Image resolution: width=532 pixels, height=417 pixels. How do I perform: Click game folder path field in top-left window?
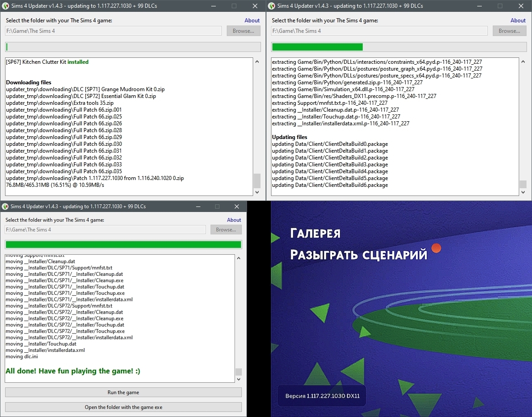113,31
